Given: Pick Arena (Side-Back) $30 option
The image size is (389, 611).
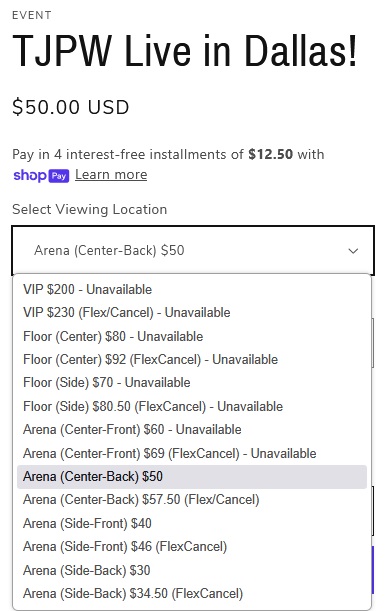Looking at the screenshot, I should point(192,570).
